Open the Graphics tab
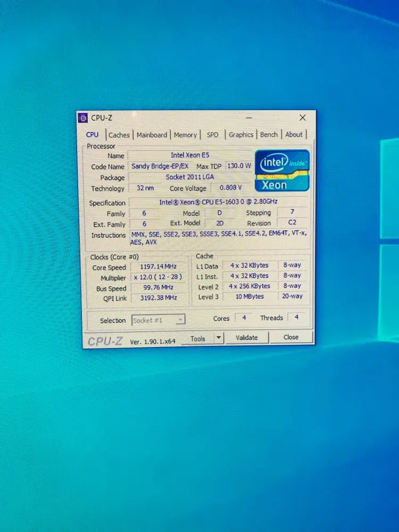The height and width of the screenshot is (532, 399). (x=241, y=135)
